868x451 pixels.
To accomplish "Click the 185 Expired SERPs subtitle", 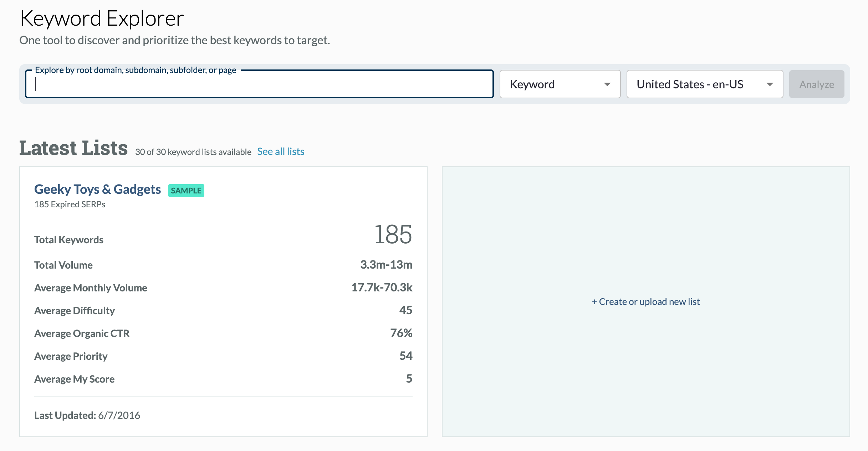I will coord(70,204).
